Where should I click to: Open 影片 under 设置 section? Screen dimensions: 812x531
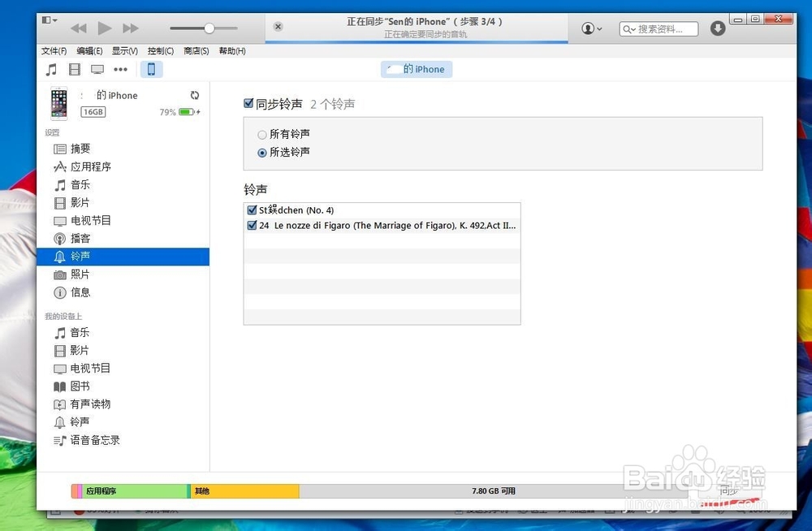(123, 202)
